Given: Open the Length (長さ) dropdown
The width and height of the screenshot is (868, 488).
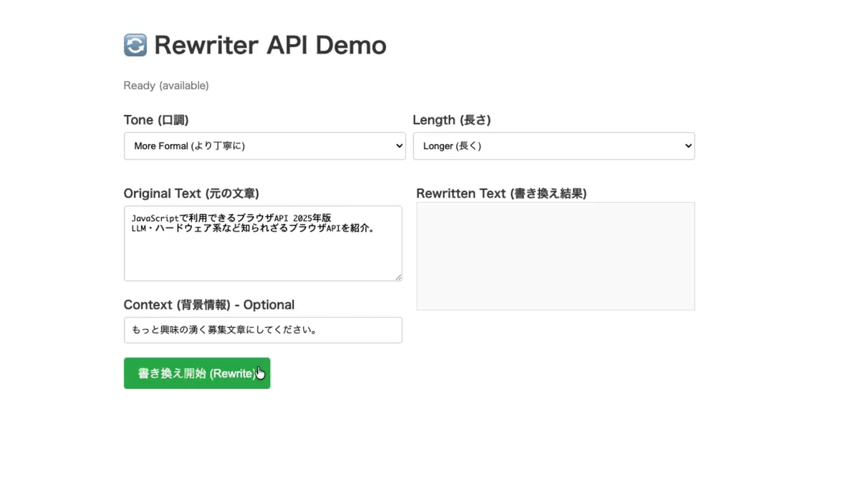Looking at the screenshot, I should tap(553, 146).
